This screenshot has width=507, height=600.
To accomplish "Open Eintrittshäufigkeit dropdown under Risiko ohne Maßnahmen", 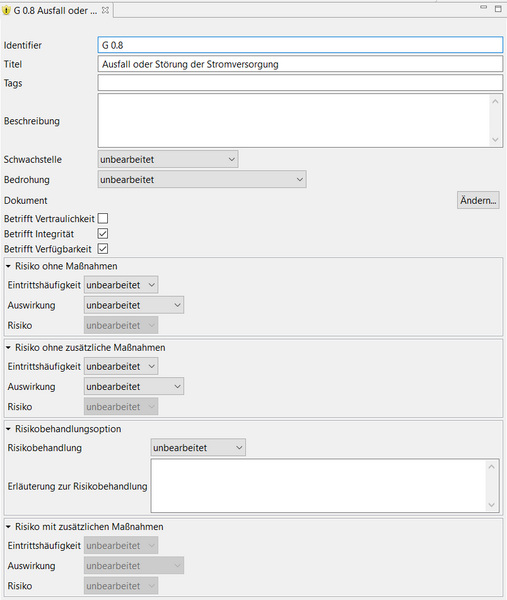I will 121,285.
